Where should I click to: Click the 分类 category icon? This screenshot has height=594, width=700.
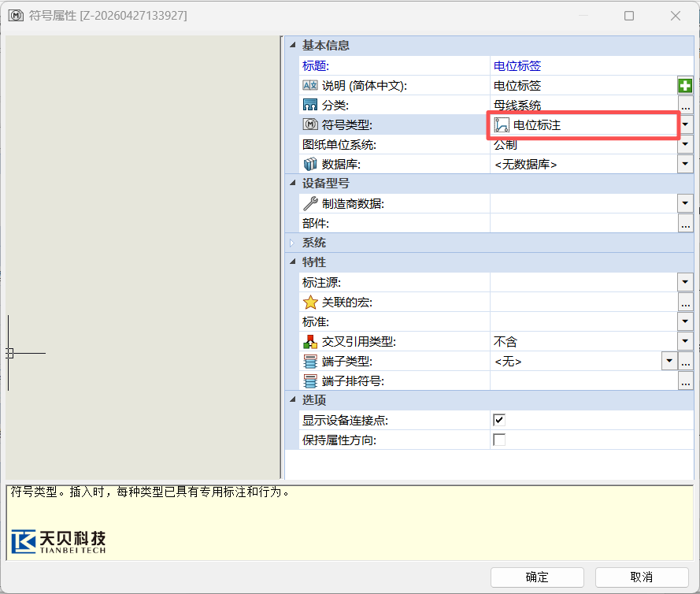click(310, 106)
